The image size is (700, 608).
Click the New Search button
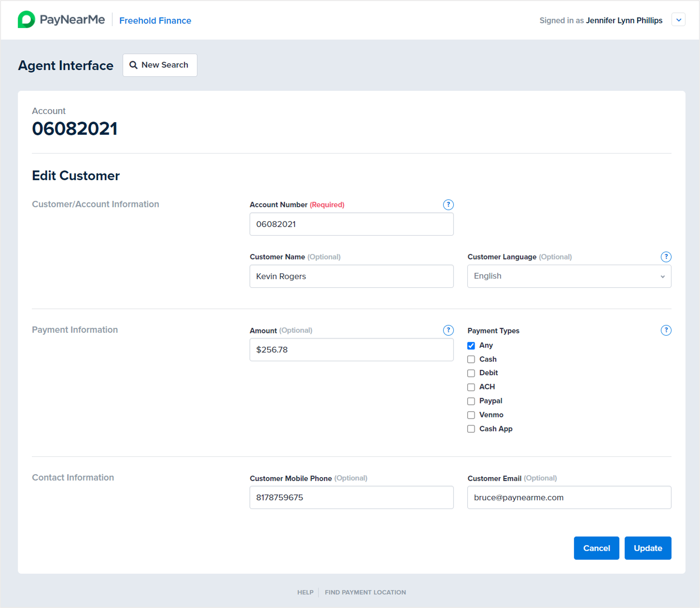[159, 65]
